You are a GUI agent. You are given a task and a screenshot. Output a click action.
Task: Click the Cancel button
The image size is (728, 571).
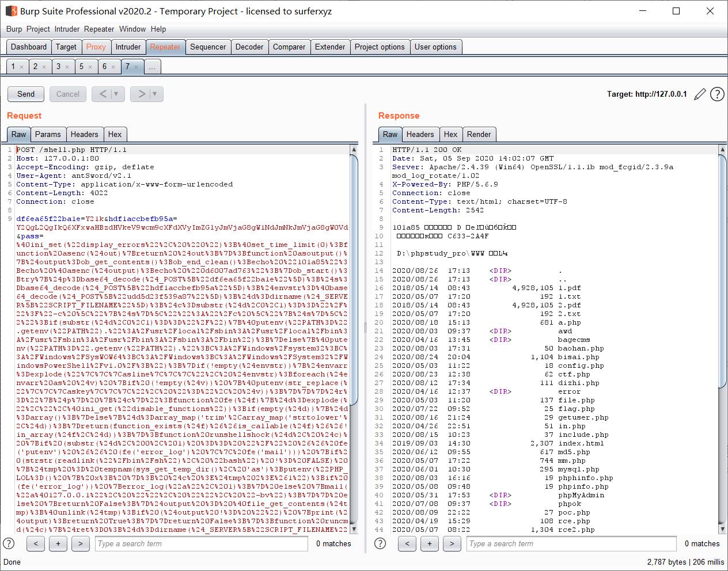(x=68, y=94)
